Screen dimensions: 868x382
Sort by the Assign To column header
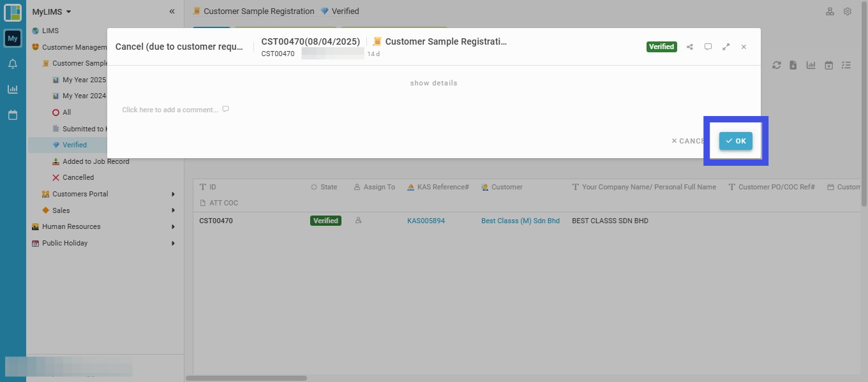coord(375,187)
